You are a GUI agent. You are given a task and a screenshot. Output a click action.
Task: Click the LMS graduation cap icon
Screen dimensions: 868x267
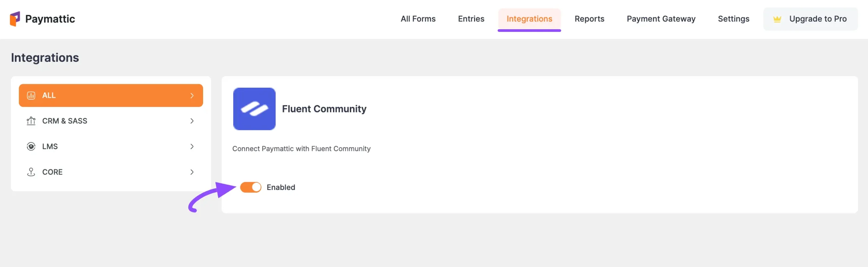pos(31,146)
